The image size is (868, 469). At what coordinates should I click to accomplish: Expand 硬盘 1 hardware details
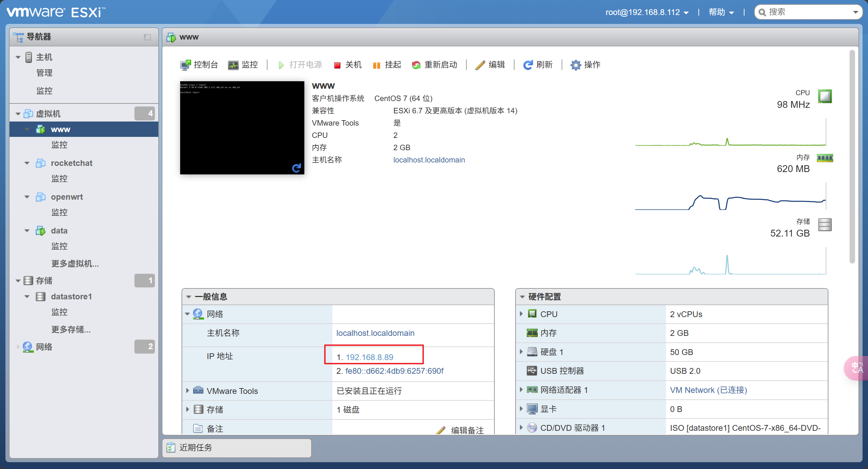(521, 352)
